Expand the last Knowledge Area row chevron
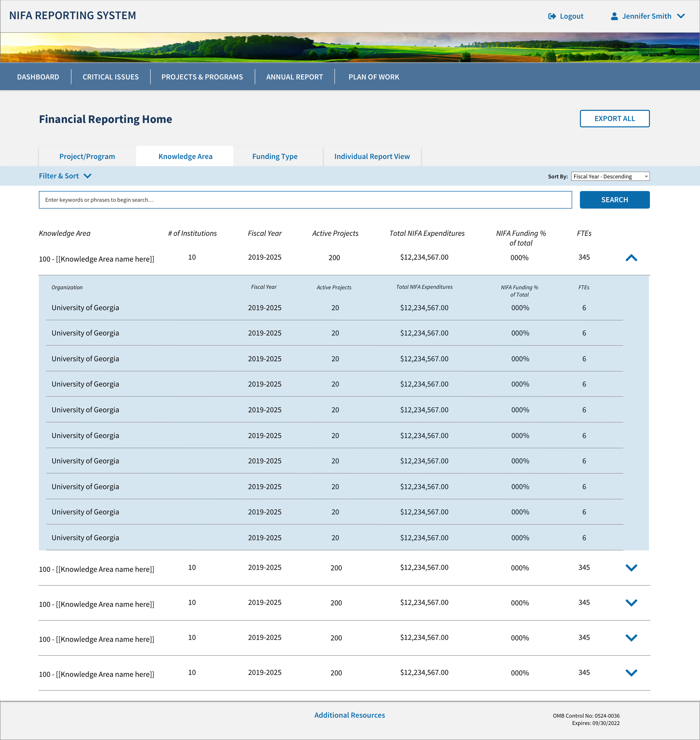 click(631, 673)
